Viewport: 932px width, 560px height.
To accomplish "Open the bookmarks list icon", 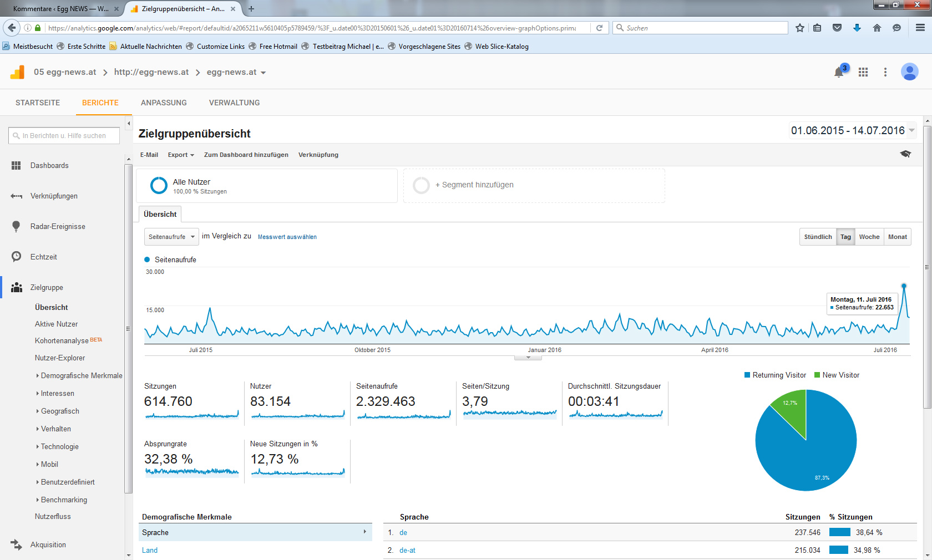I will pos(817,28).
